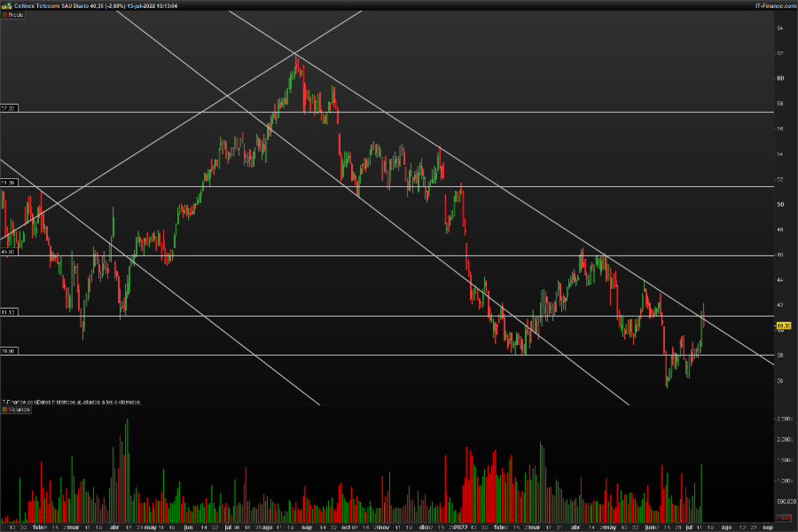Select the current price tag 40.35
This screenshot has width=798, height=532.
(783, 326)
